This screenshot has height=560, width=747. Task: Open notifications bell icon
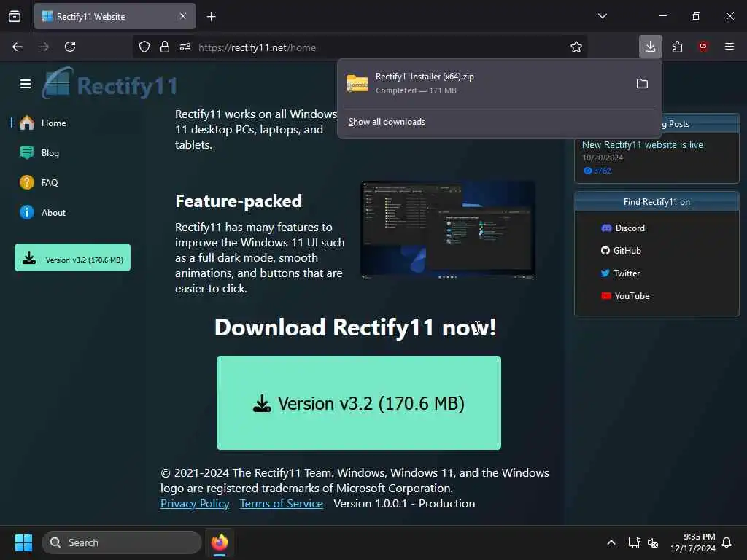[727, 542]
